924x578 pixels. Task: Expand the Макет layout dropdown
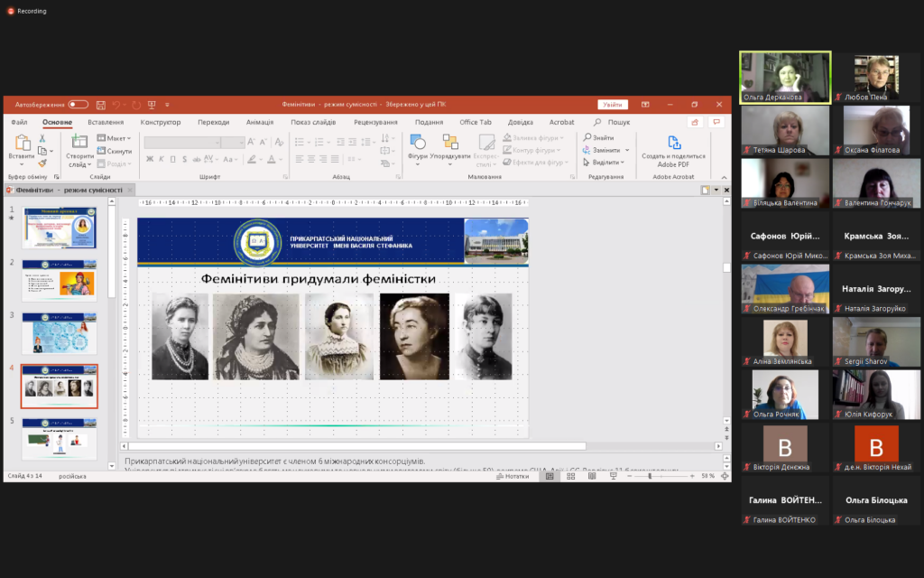tap(115, 138)
